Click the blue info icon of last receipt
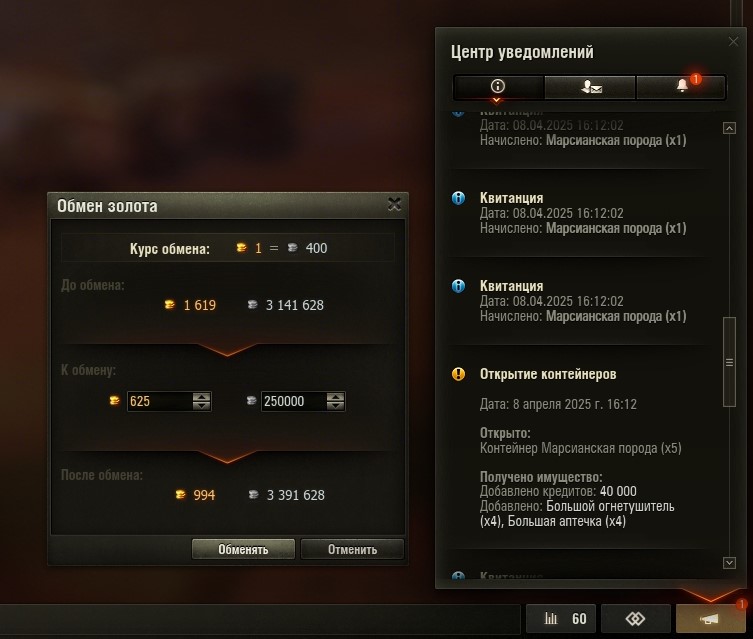The width and height of the screenshot is (753, 639). coord(459,286)
